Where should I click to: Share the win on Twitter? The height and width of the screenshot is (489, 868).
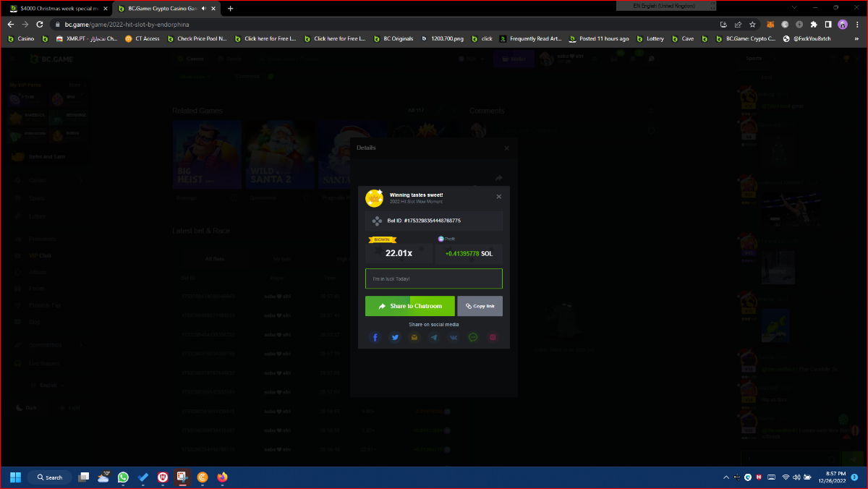395,337
